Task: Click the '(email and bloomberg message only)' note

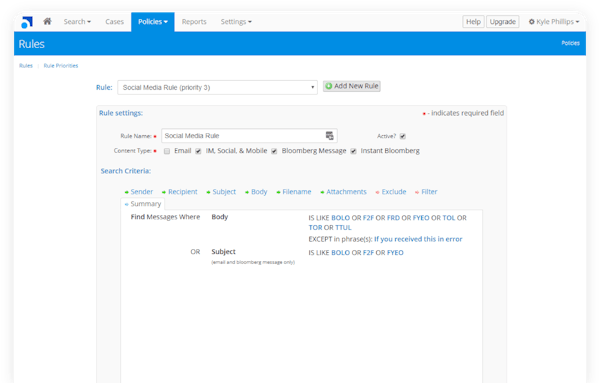Action: point(253,262)
